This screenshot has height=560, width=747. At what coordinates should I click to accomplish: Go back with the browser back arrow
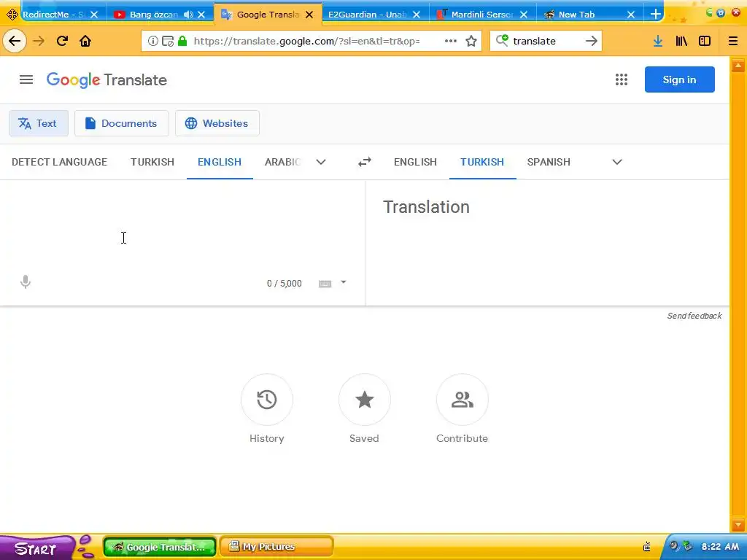point(15,41)
